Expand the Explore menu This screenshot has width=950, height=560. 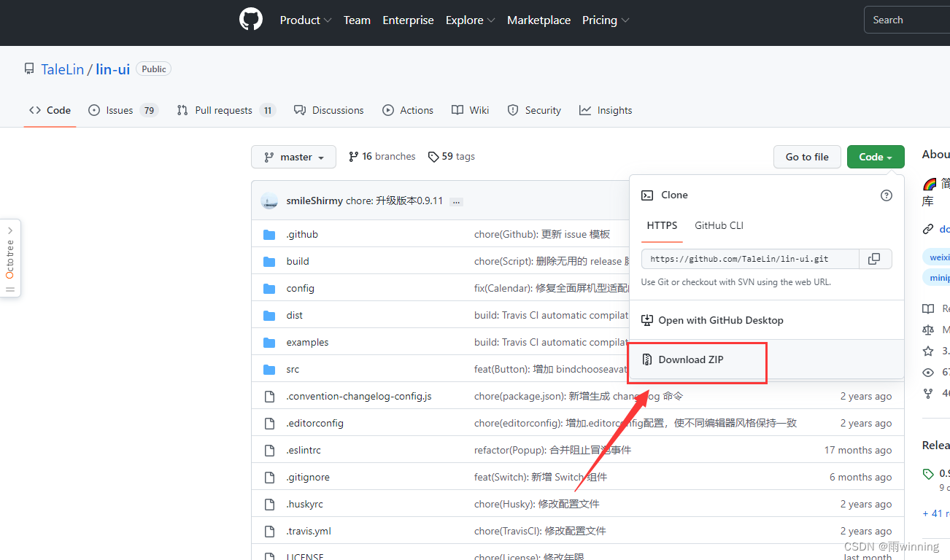point(471,20)
